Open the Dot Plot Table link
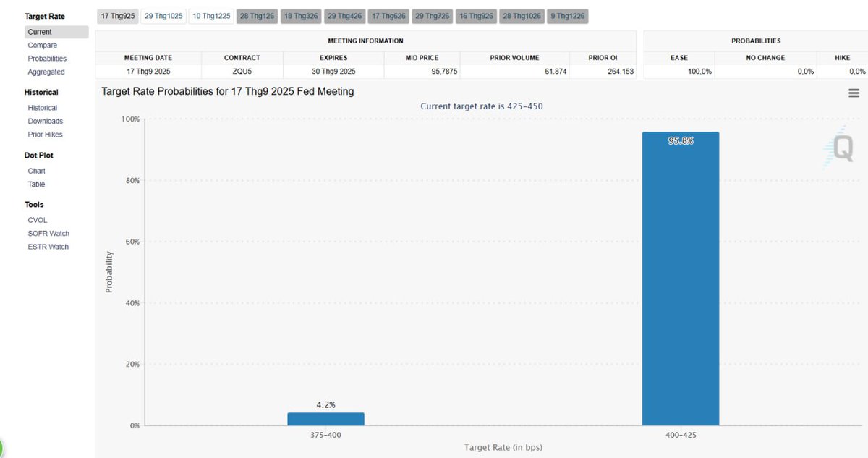The width and height of the screenshot is (868, 458). pos(36,184)
